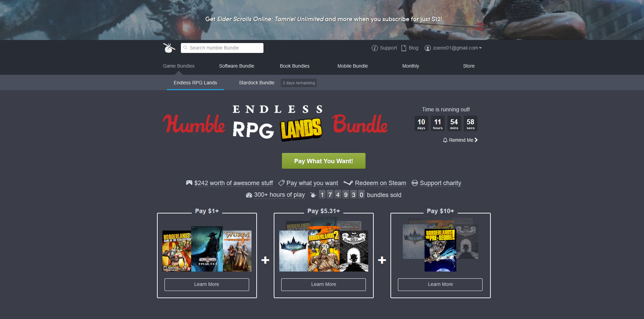Open the Support link
Screen dimensions: 644x319
[x=388, y=48]
